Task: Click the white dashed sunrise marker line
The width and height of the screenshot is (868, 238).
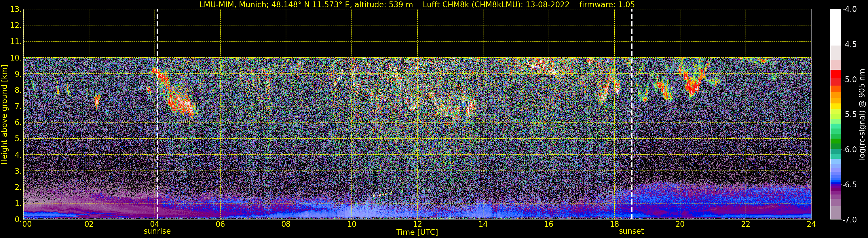Action: pos(157,114)
